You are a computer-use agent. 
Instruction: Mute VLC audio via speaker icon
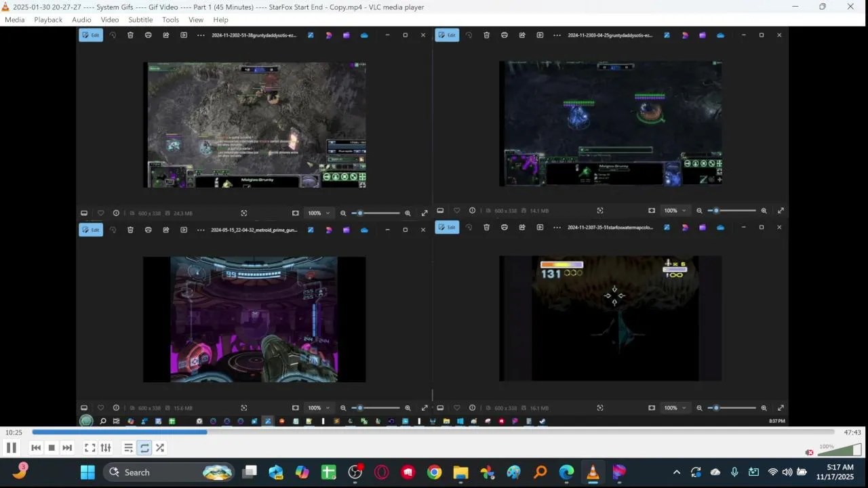pyautogui.click(x=809, y=452)
